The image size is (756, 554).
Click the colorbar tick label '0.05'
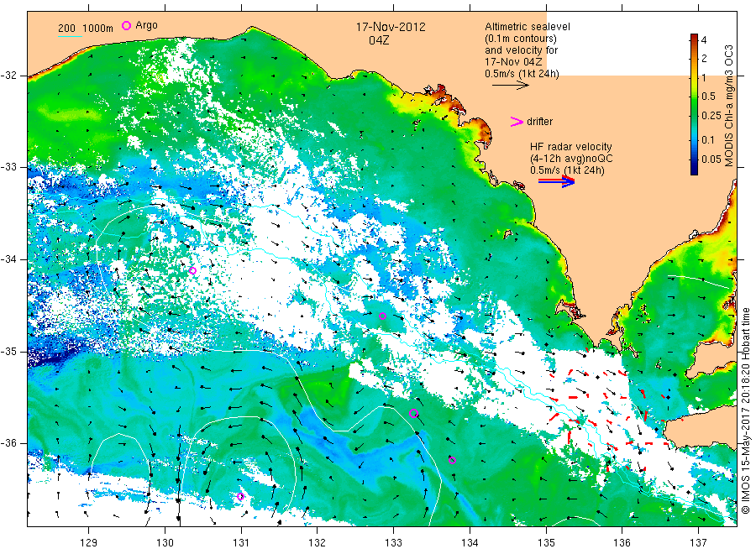(x=711, y=159)
